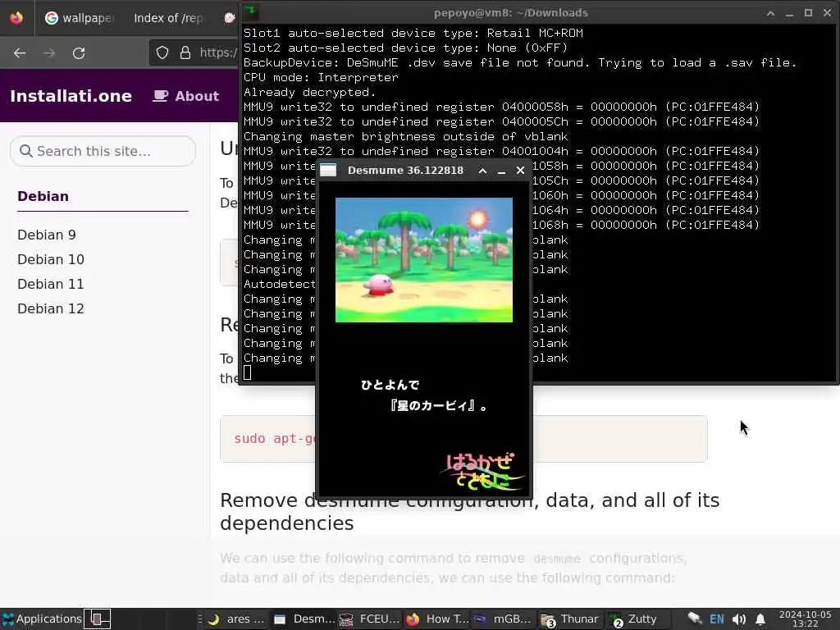Click the magnifier icon in search box
This screenshot has height=630, width=840.
(x=25, y=151)
